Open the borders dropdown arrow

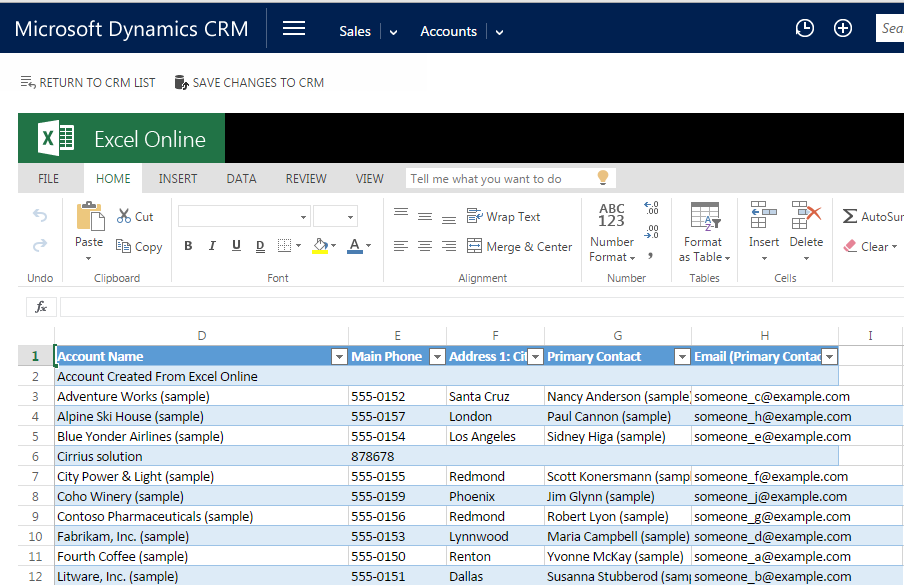pos(299,246)
